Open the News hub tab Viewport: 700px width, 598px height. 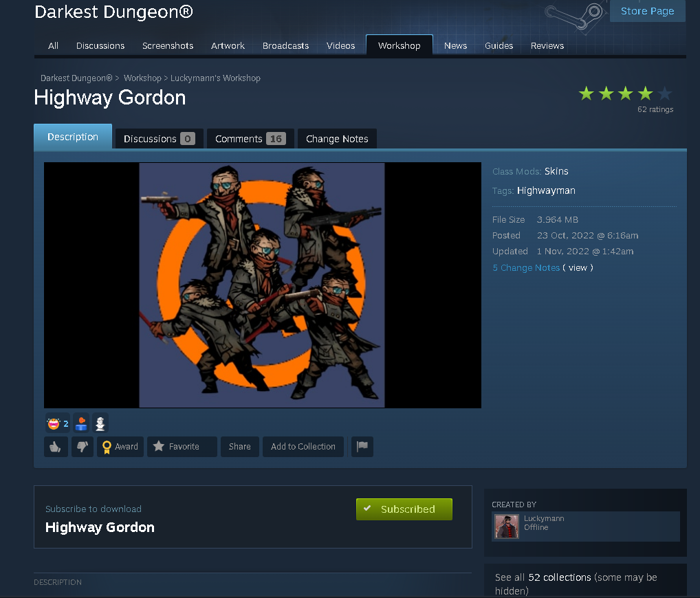[455, 45]
